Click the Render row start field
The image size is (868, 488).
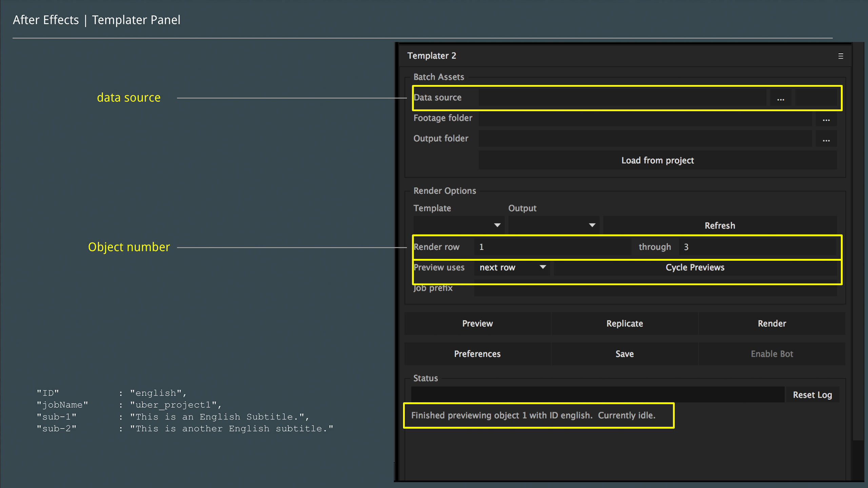point(553,247)
